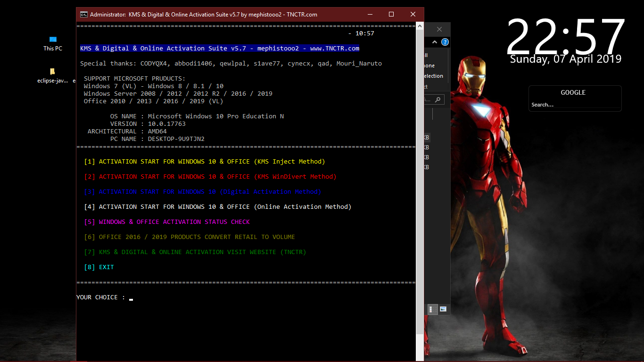Click the console vertical scrollbar thumb
644x362 pixels.
420,182
